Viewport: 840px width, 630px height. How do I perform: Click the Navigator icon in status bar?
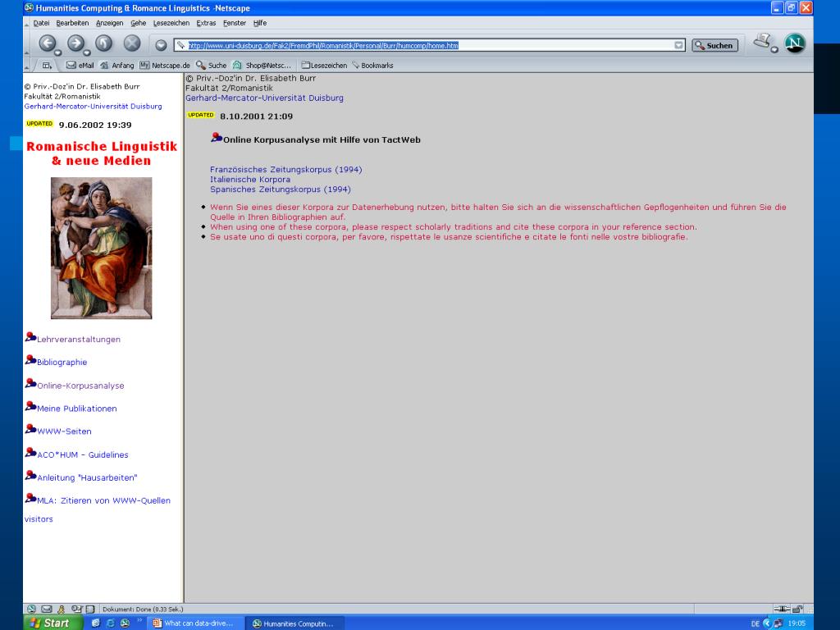pos(31,609)
